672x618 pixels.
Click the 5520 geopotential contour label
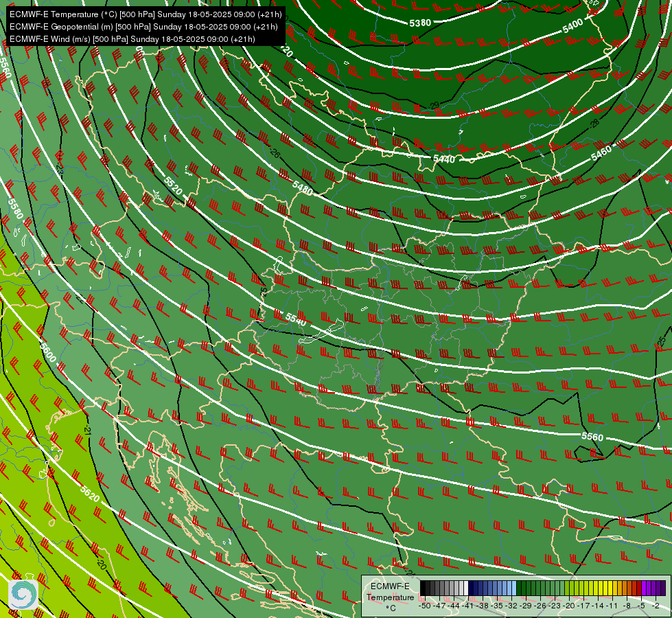click(173, 185)
